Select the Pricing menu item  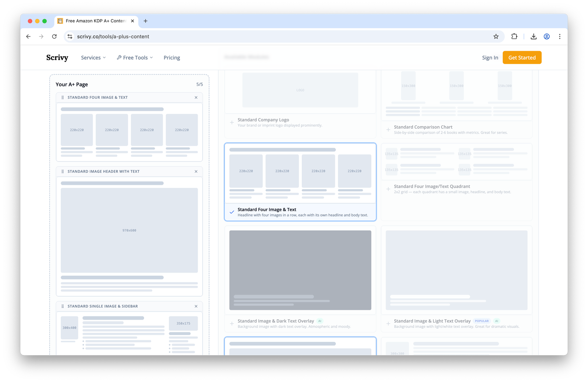click(172, 57)
